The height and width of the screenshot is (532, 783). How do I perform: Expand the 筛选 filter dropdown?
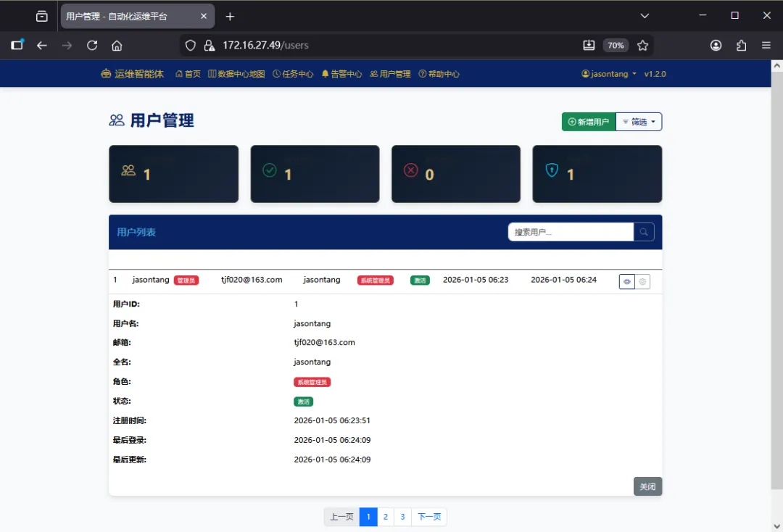(639, 122)
